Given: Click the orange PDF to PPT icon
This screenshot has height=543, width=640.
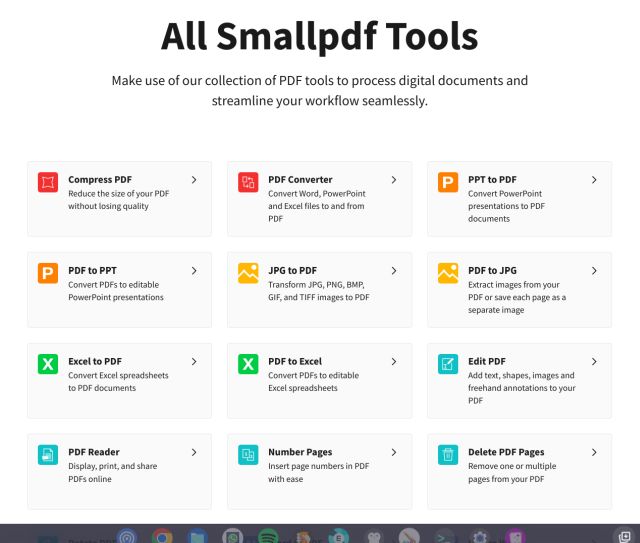Looking at the screenshot, I should 48,273.
